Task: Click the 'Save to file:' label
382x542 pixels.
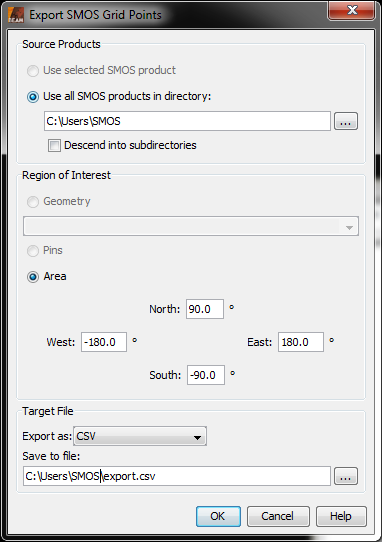Action: coord(51,456)
